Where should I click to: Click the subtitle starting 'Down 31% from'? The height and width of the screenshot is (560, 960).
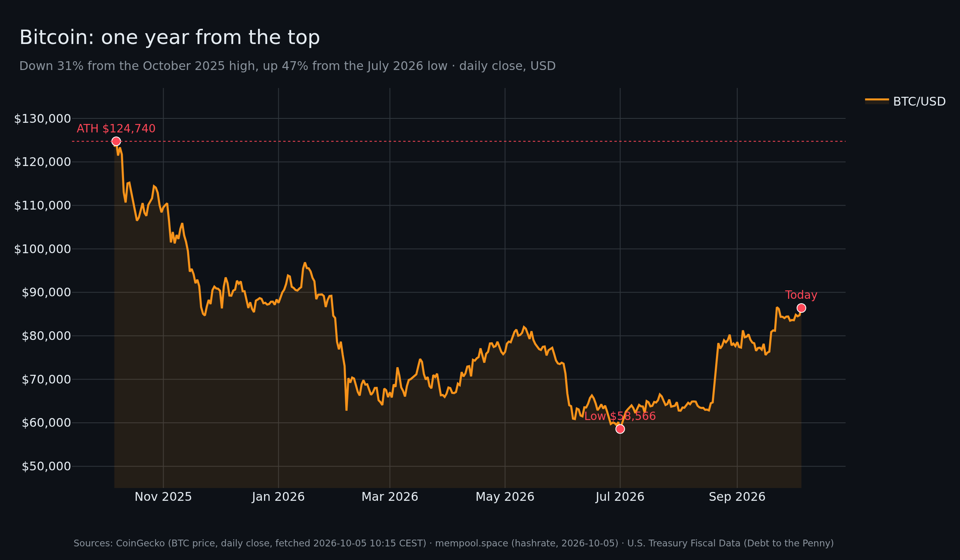(288, 66)
